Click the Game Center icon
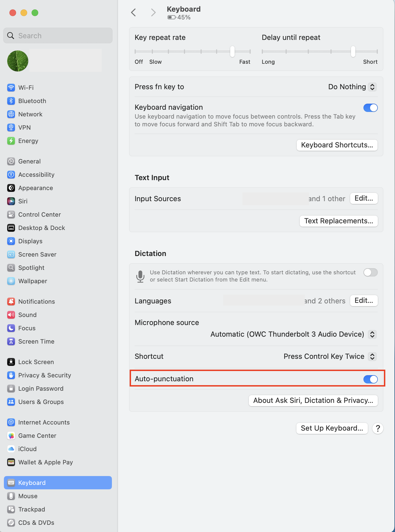 point(11,436)
